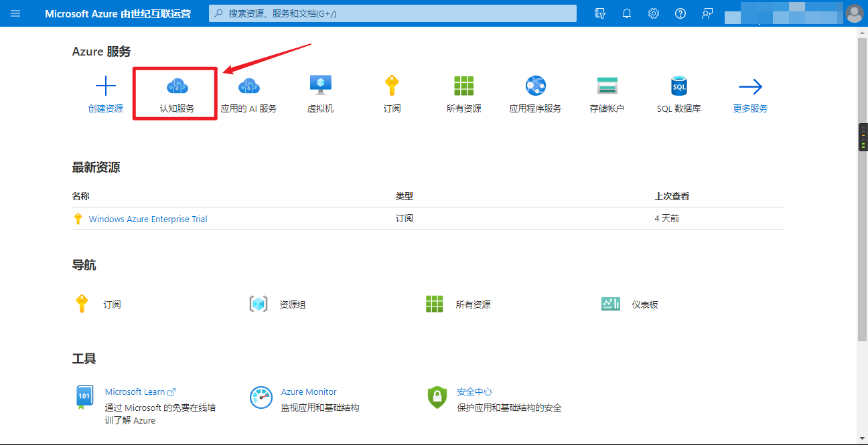Click Microsoft Azure 由世纪互联运营 title
The width and height of the screenshot is (868, 445).
[x=118, y=13]
